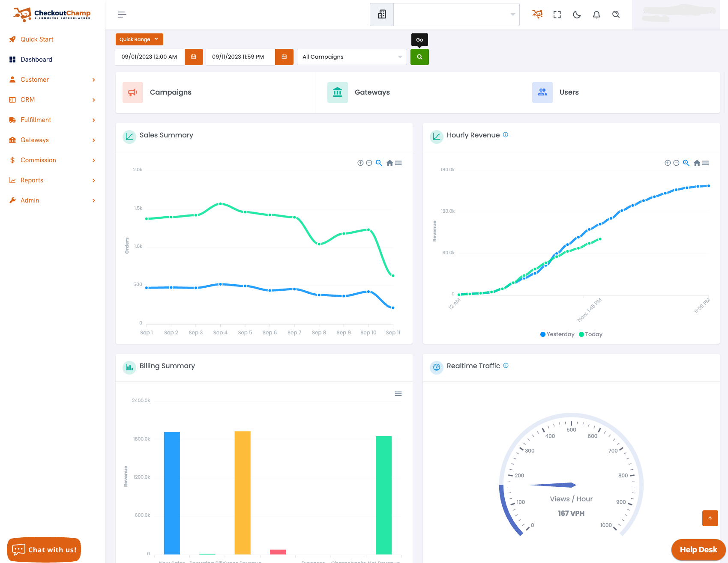Toggle fullscreen mode icon
This screenshot has width=728, height=563.
[557, 15]
